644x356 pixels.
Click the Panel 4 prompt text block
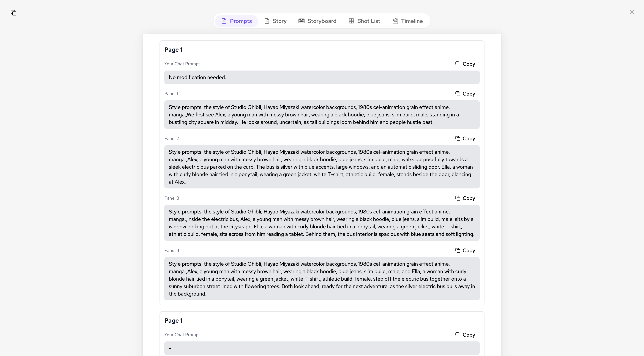coord(322,279)
